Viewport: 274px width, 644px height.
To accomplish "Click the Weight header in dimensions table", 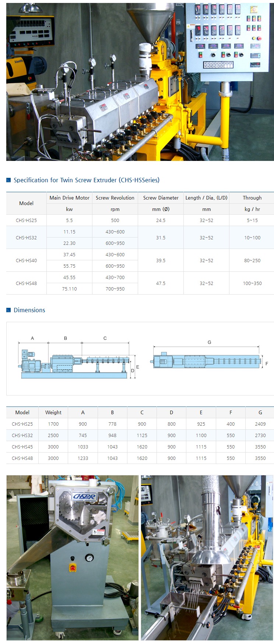I will pyautogui.click(x=53, y=412).
